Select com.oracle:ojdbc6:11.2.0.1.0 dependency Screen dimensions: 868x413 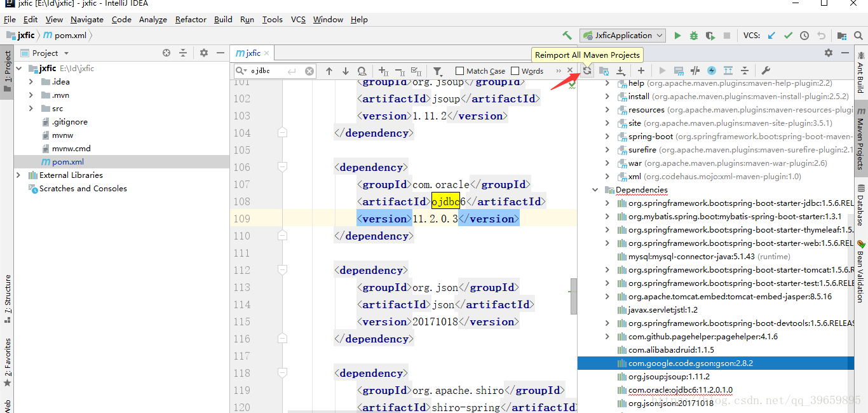pos(681,390)
